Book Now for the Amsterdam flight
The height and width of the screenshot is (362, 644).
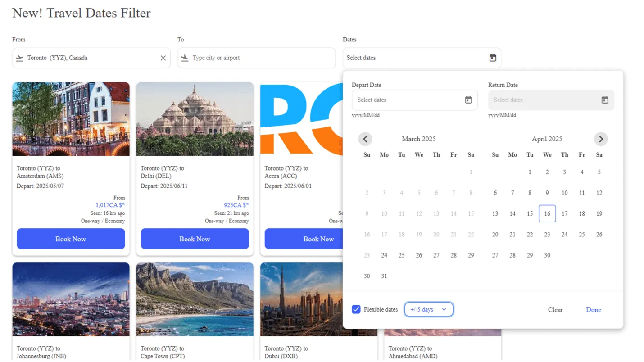(x=71, y=239)
